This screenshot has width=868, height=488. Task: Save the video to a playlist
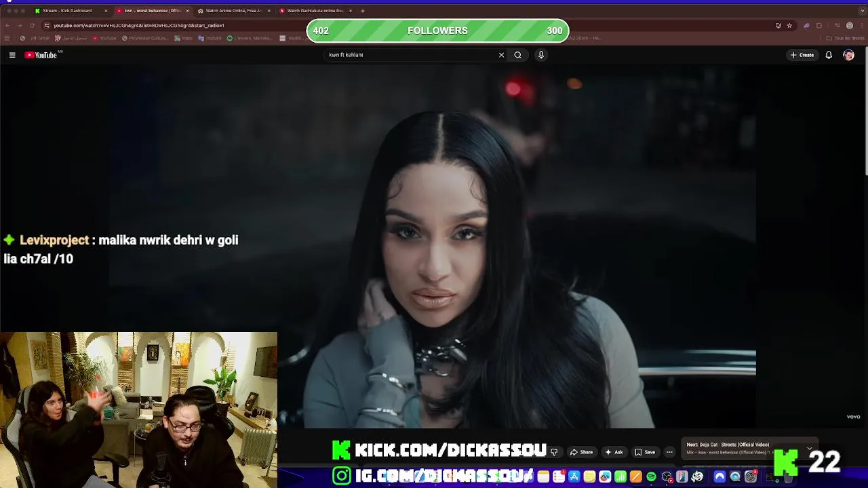click(x=645, y=452)
